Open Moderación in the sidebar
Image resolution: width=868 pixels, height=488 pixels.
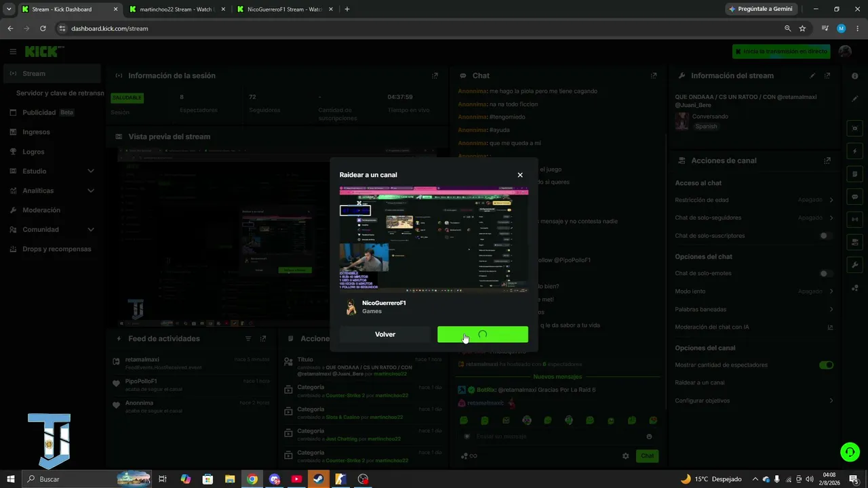tap(53, 210)
